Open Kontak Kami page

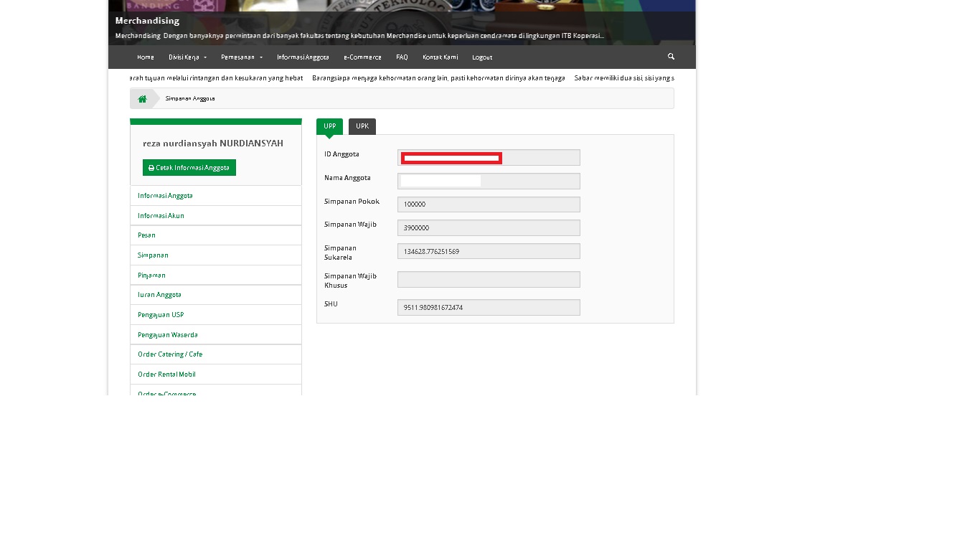tap(440, 57)
